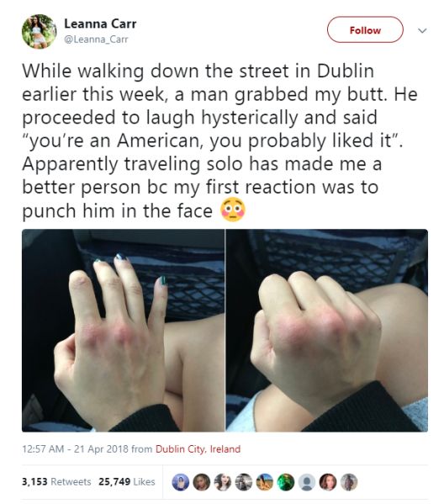This screenshot has width=444, height=504.
Task: Expand the tweet options chevron
Action: click(422, 31)
